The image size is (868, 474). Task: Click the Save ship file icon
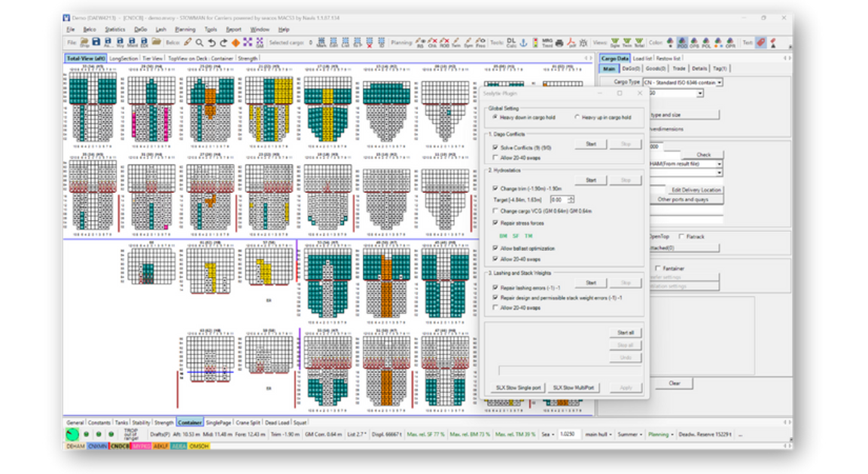[x=96, y=42]
